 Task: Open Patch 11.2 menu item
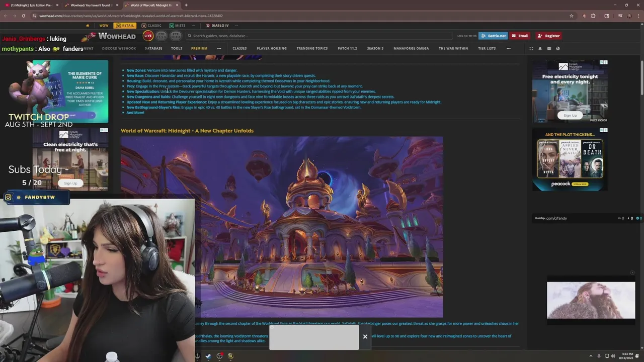pos(347,48)
